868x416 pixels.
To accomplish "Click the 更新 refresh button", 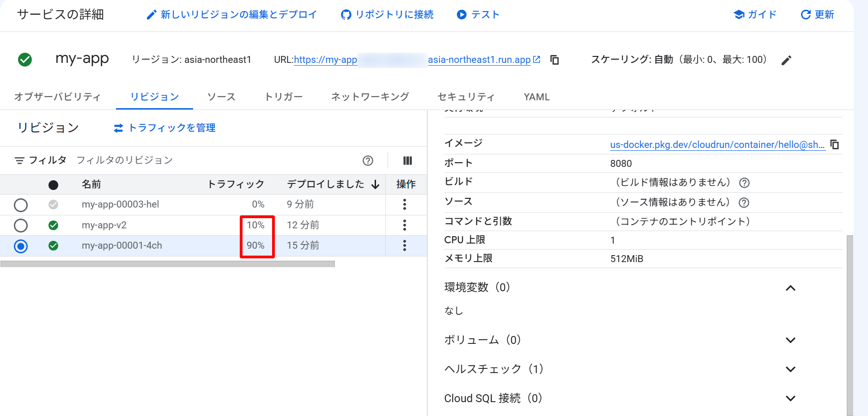I will (817, 15).
